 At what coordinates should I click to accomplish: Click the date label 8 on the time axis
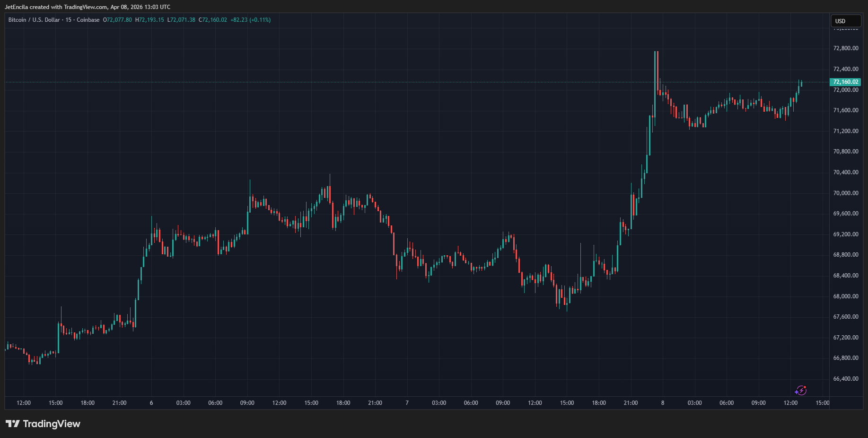pyautogui.click(x=662, y=403)
